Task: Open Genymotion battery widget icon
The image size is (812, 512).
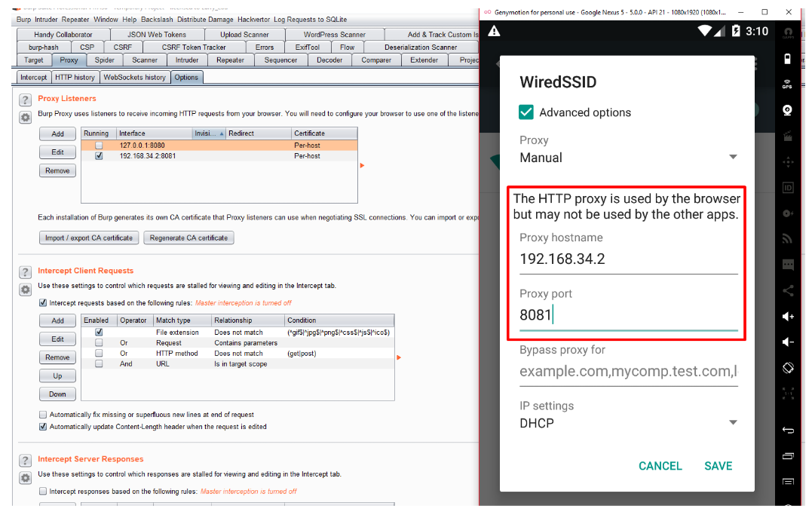Action: (x=787, y=59)
